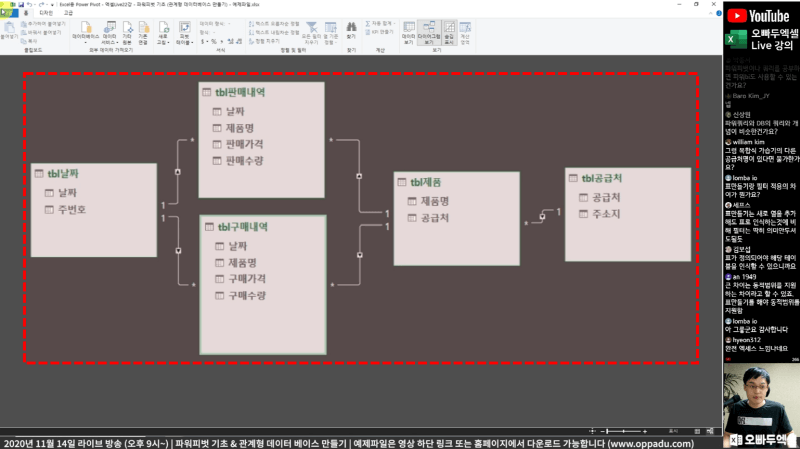The height and width of the screenshot is (449, 800).
Task: Click the decrease decimal places icon
Action: coord(239,41)
